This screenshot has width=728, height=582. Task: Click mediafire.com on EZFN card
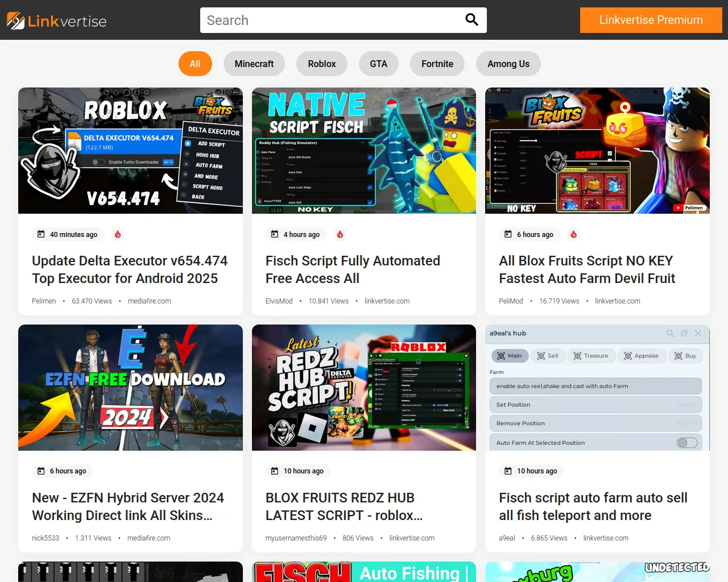pyautogui.click(x=148, y=538)
